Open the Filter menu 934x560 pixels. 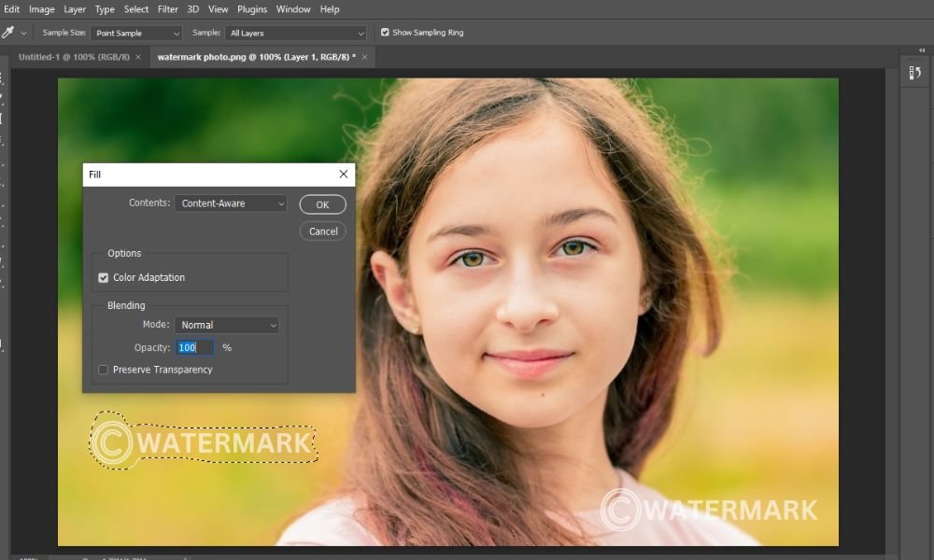(168, 9)
